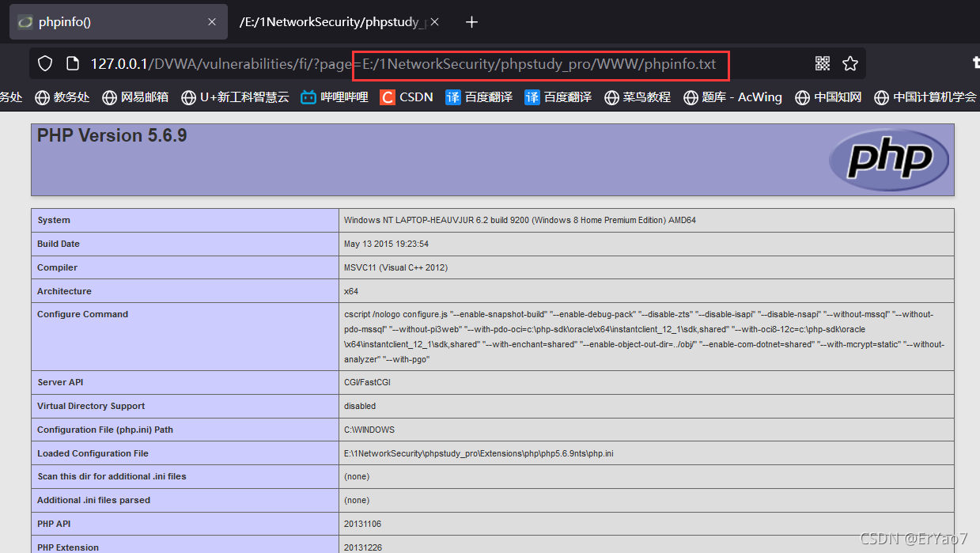This screenshot has height=553, width=980.
Task: Click the php.ini path value C:\WINDOWS
Action: point(369,430)
